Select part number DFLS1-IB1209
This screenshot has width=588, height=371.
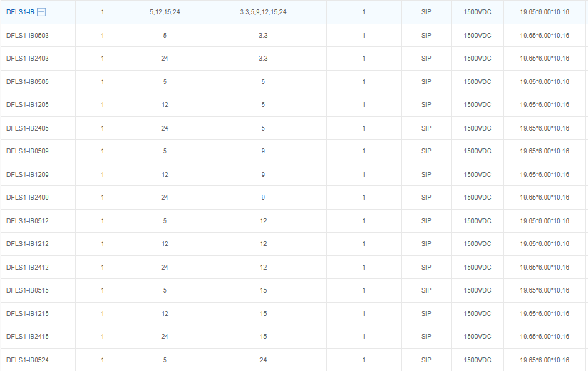point(27,175)
